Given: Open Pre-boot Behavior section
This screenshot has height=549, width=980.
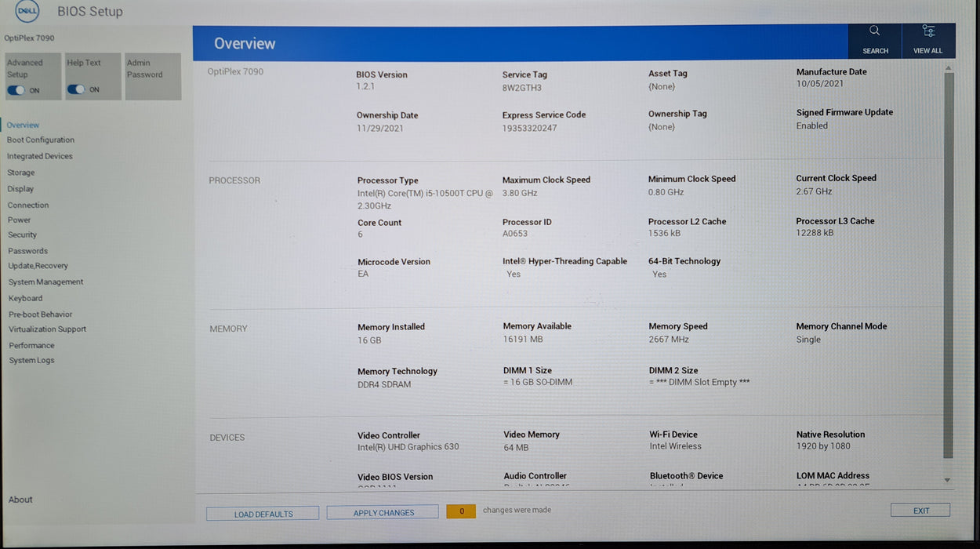Looking at the screenshot, I should 41,314.
